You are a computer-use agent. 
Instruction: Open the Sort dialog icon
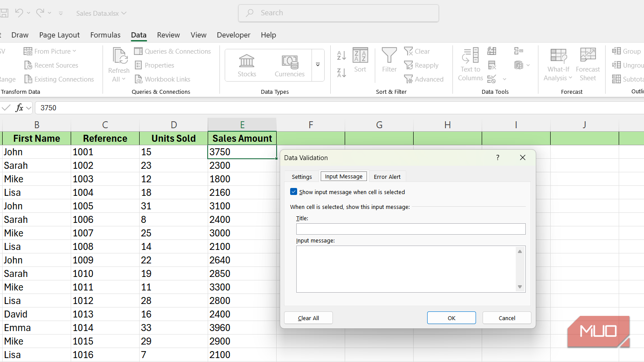click(x=360, y=55)
